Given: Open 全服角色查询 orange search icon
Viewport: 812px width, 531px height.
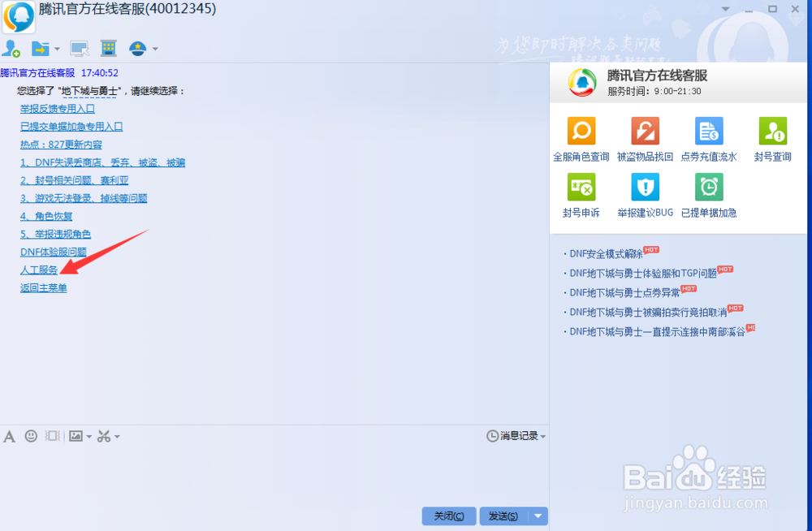Looking at the screenshot, I should [x=581, y=131].
